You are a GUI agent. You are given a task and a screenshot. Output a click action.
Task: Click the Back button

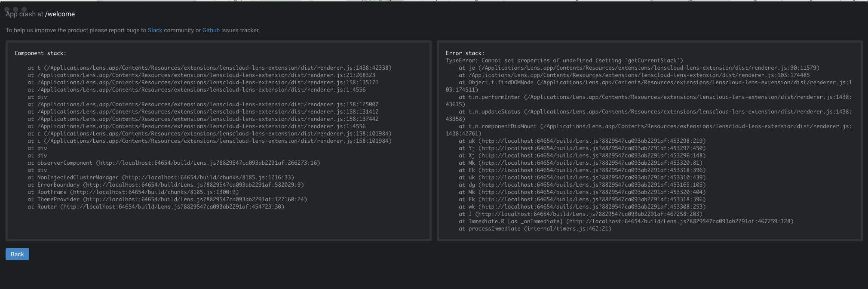coord(17,254)
